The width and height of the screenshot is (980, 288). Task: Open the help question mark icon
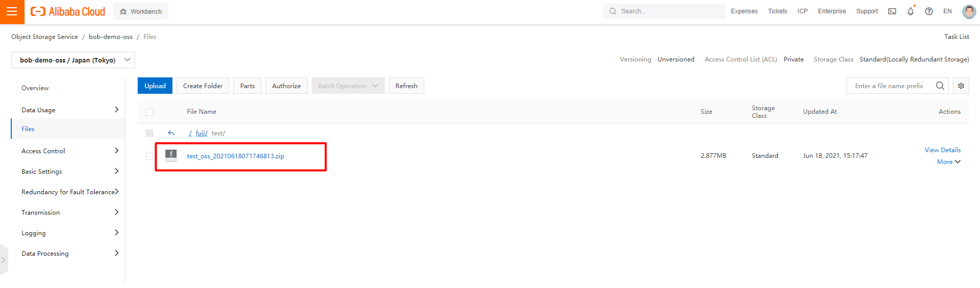click(929, 11)
